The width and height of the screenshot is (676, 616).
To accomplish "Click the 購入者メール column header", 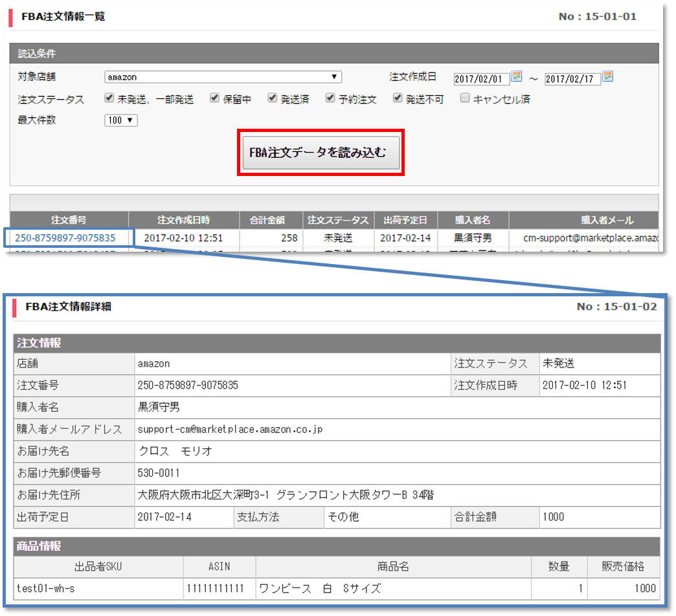I will coord(584,220).
